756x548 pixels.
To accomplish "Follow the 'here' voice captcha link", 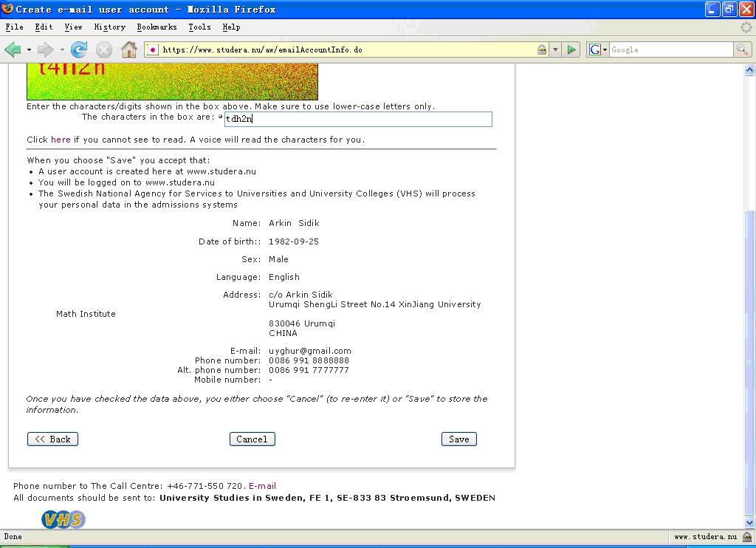I will 61,140.
